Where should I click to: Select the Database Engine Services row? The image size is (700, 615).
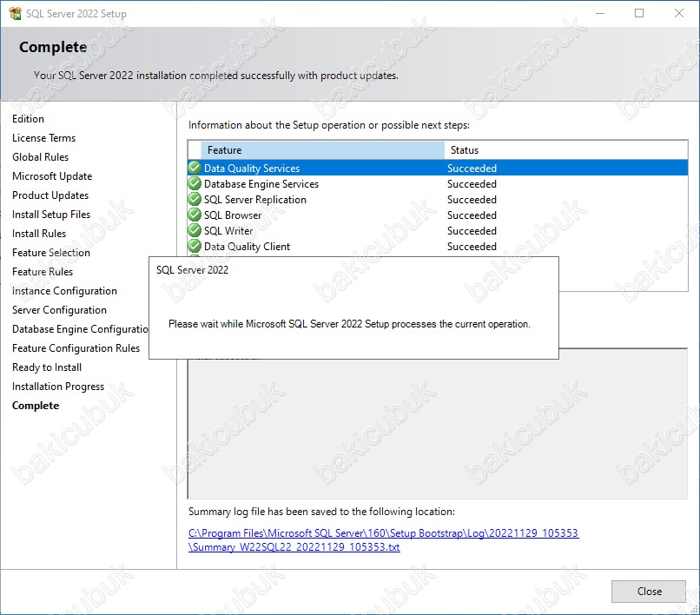[x=438, y=183]
